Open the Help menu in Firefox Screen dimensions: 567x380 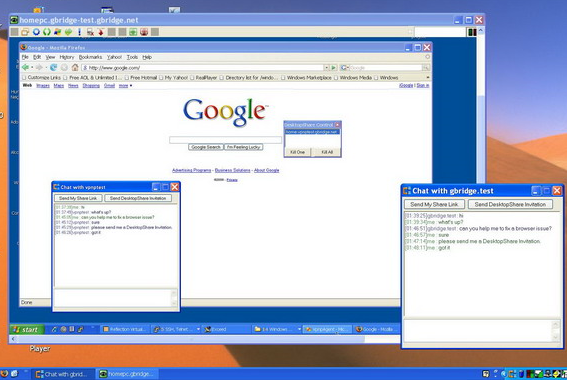click(147, 57)
